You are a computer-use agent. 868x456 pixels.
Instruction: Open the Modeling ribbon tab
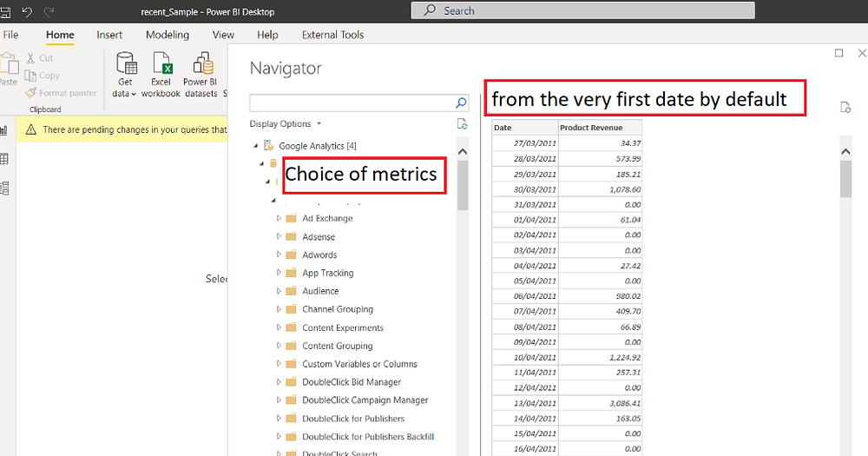click(x=168, y=35)
